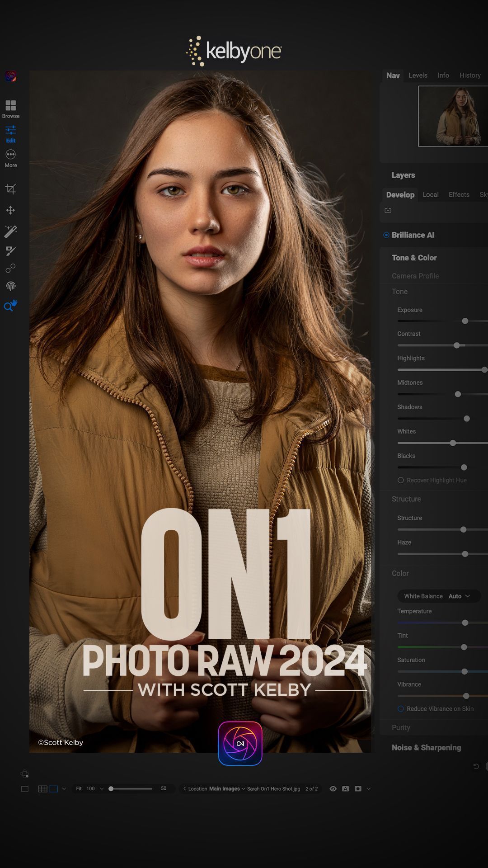Screen dimensions: 488x868
Task: Click the Sarah On1 Hero Shot.jpg filename
Action: [273, 789]
